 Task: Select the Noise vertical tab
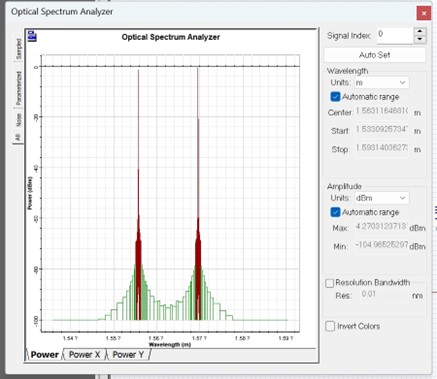[19, 120]
